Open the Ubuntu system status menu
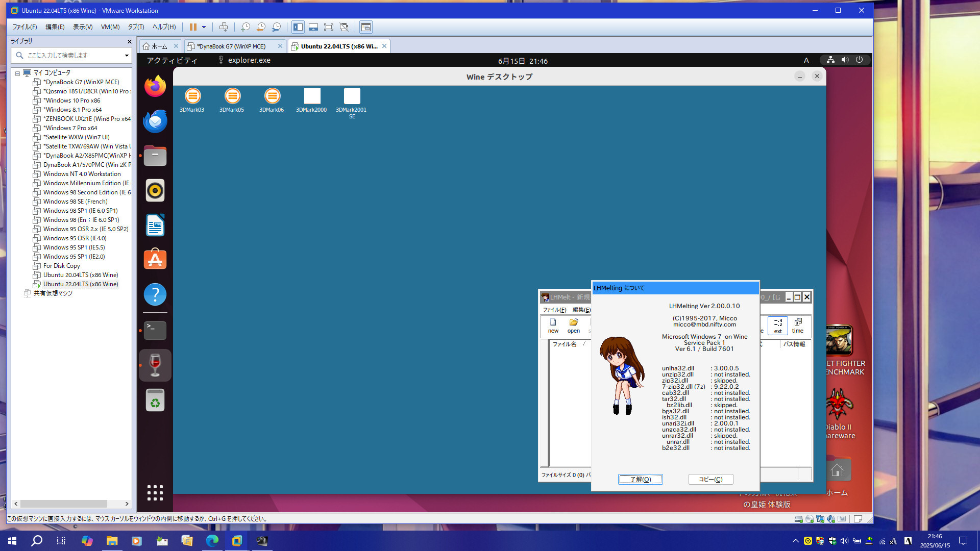 tap(845, 60)
